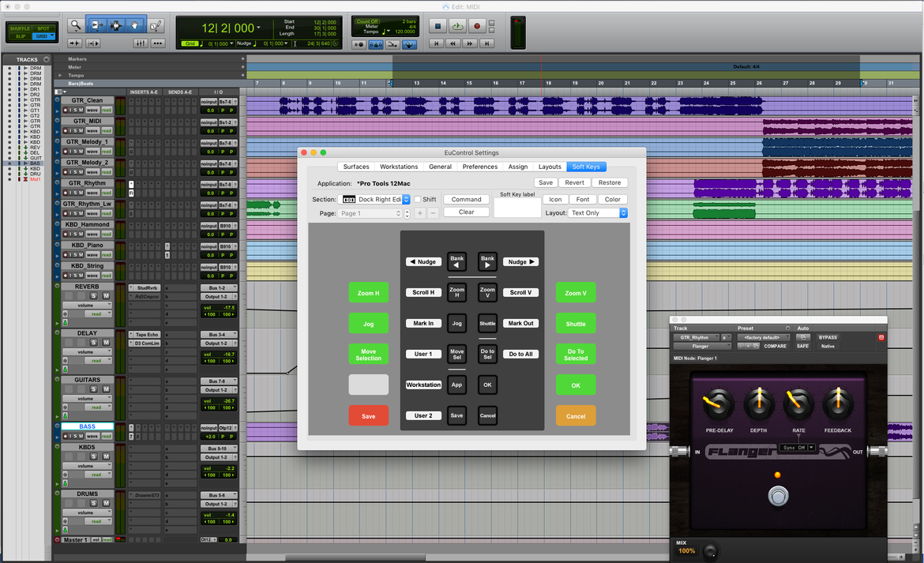Click the Clear button
The image size is (924, 563).
(x=466, y=212)
